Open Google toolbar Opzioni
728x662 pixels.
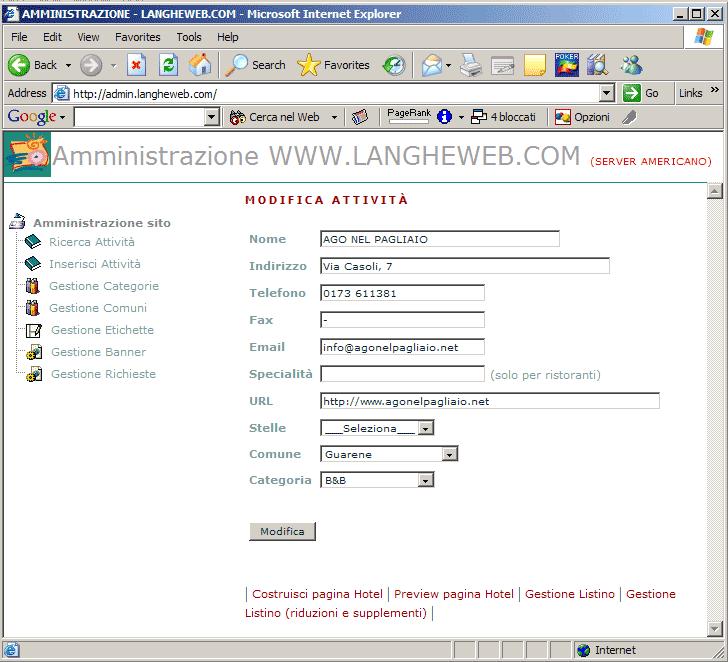coord(582,117)
